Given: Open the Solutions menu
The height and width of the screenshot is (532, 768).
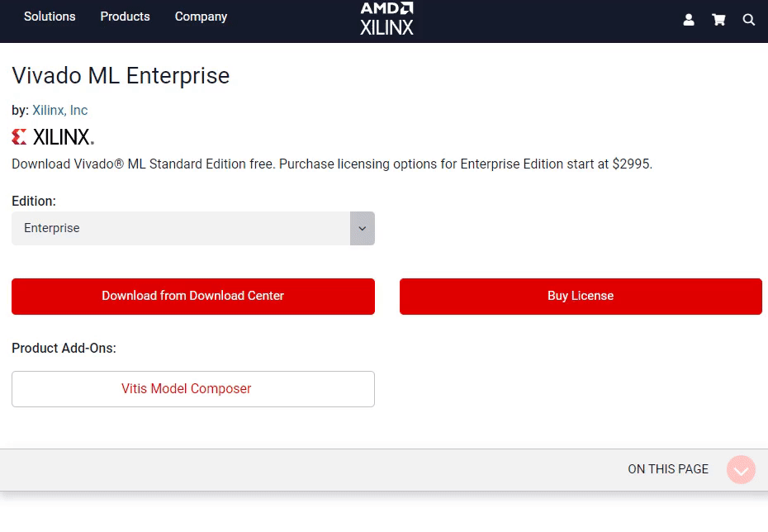Looking at the screenshot, I should pyautogui.click(x=50, y=17).
